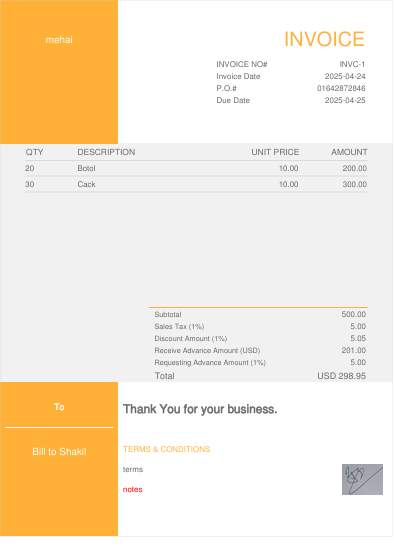Screen dimensions: 394x553
Task: Click the red notes text
Action: [x=133, y=490]
